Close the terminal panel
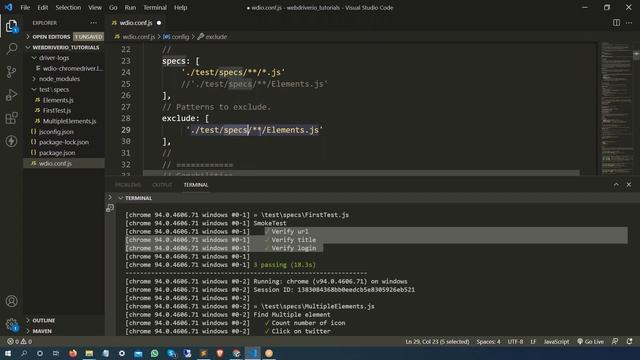The image size is (640, 360). coord(629,185)
